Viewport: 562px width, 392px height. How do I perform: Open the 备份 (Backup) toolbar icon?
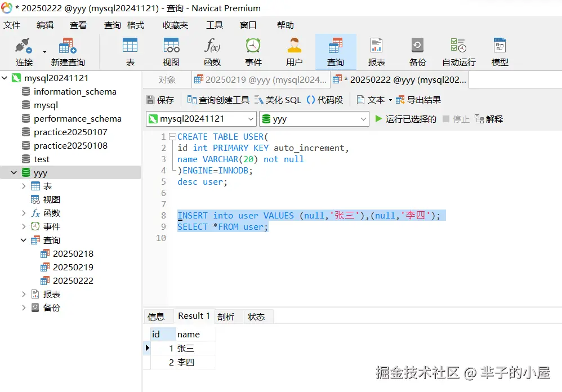click(x=417, y=52)
